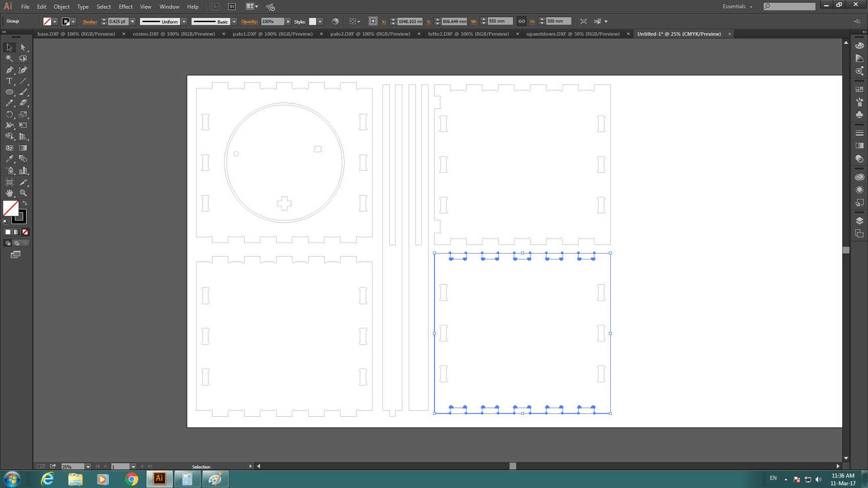
Task: Click the Stroke panel link
Action: pos(89,22)
